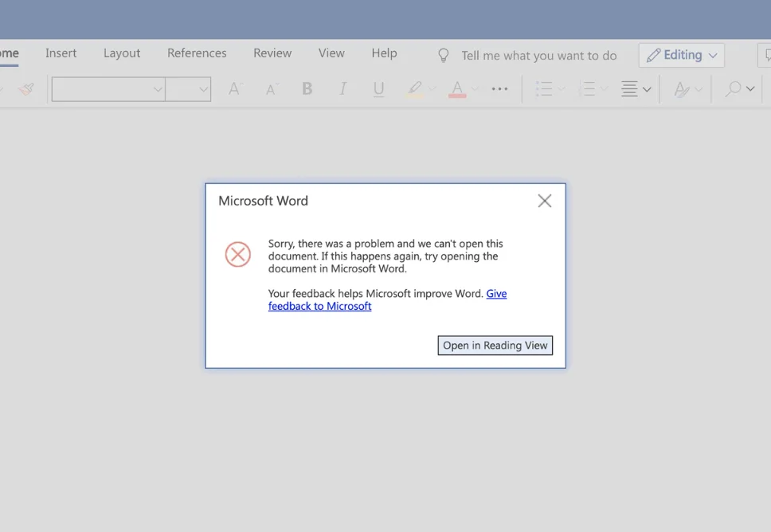
Task: Expand Styles dropdown arrow
Action: pyautogui.click(x=699, y=89)
